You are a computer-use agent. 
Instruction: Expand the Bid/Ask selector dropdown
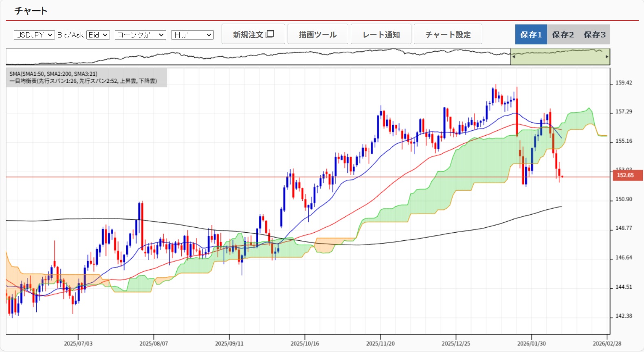(98, 35)
